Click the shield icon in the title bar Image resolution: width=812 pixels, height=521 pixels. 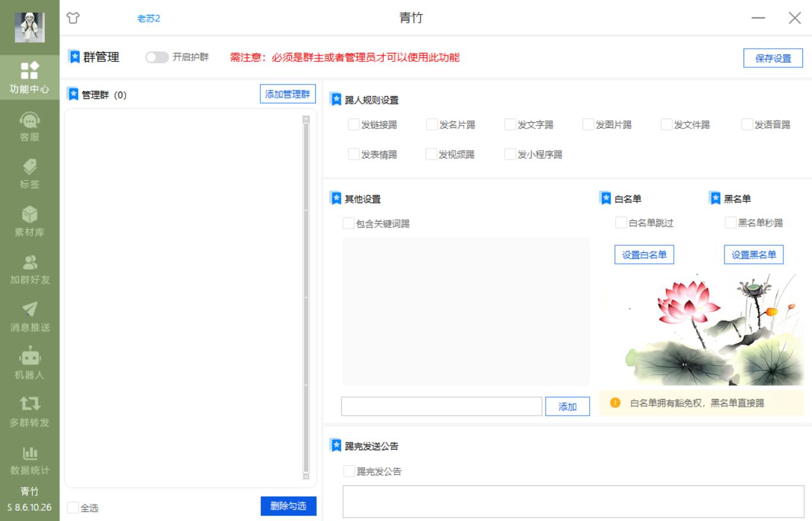tap(71, 18)
